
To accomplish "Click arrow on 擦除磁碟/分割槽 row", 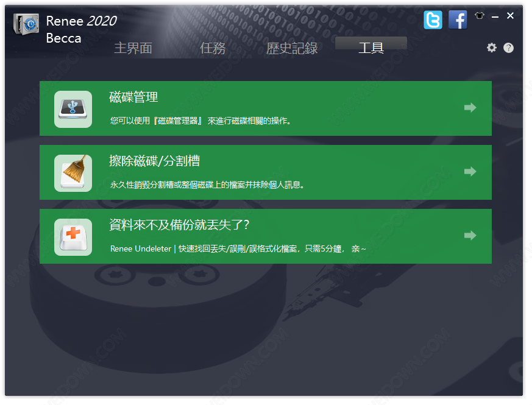I will point(470,171).
